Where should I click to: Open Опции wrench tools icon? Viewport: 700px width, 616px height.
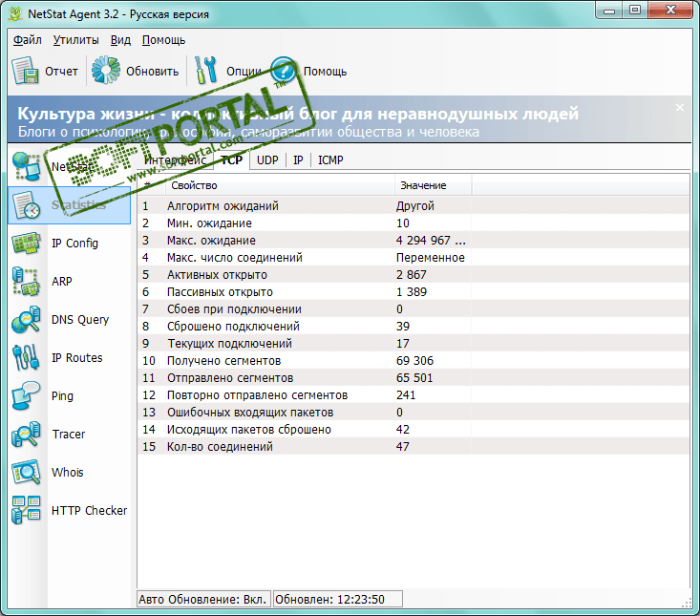pyautogui.click(x=206, y=70)
